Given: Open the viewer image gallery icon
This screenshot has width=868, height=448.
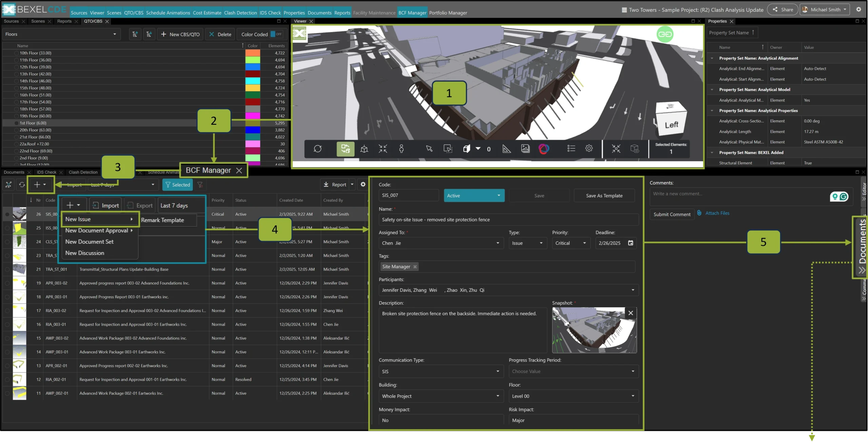Looking at the screenshot, I should pos(525,149).
